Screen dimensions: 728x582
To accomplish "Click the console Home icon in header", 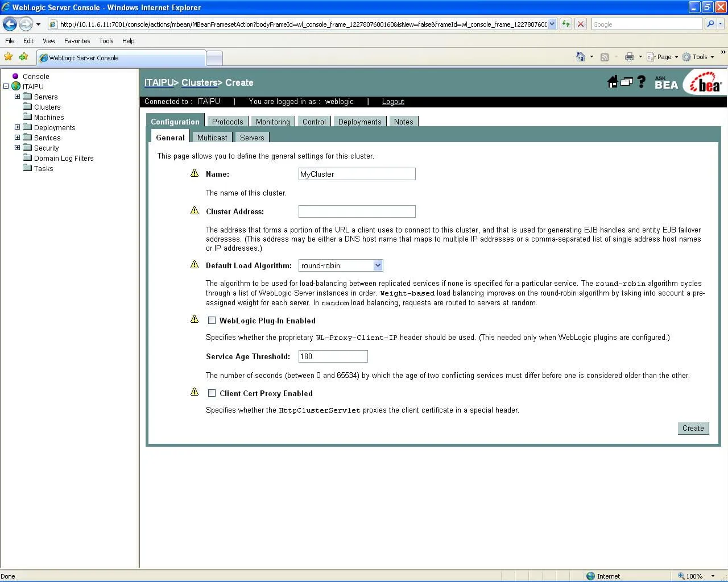I will [x=613, y=82].
